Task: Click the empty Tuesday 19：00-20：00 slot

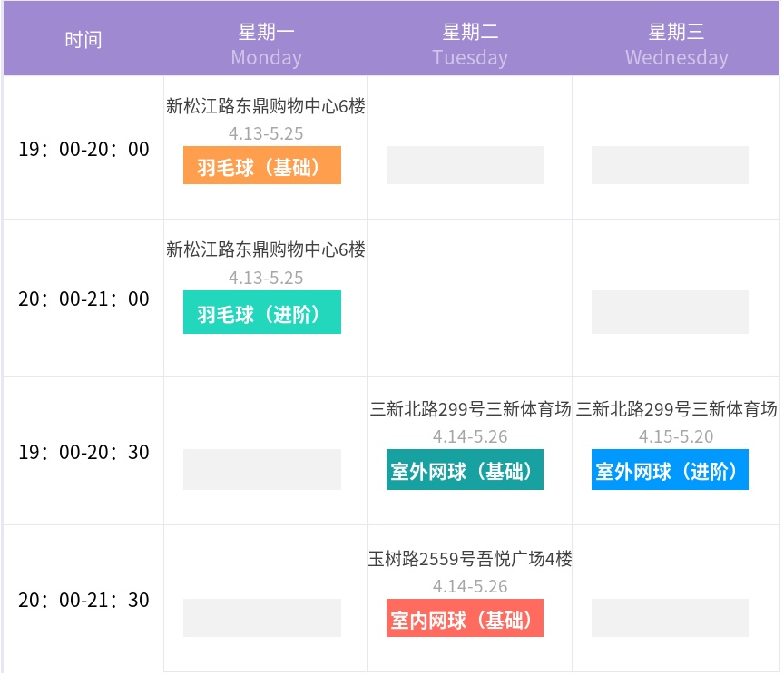Action: pos(465,165)
